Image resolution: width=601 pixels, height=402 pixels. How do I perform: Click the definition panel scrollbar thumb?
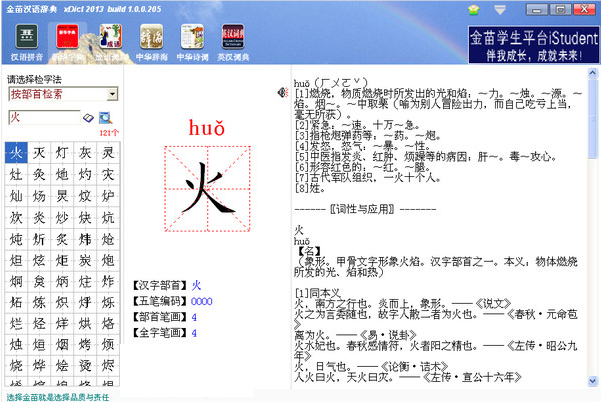pyautogui.click(x=593, y=117)
